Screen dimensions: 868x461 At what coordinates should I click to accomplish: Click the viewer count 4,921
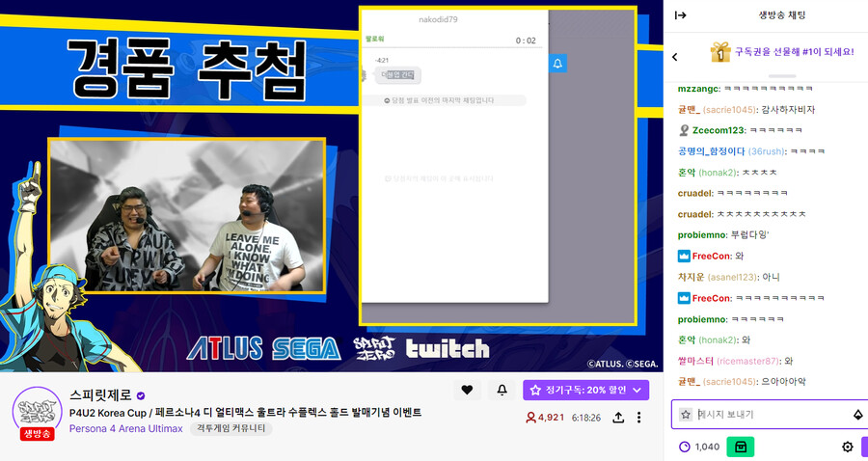coord(545,418)
